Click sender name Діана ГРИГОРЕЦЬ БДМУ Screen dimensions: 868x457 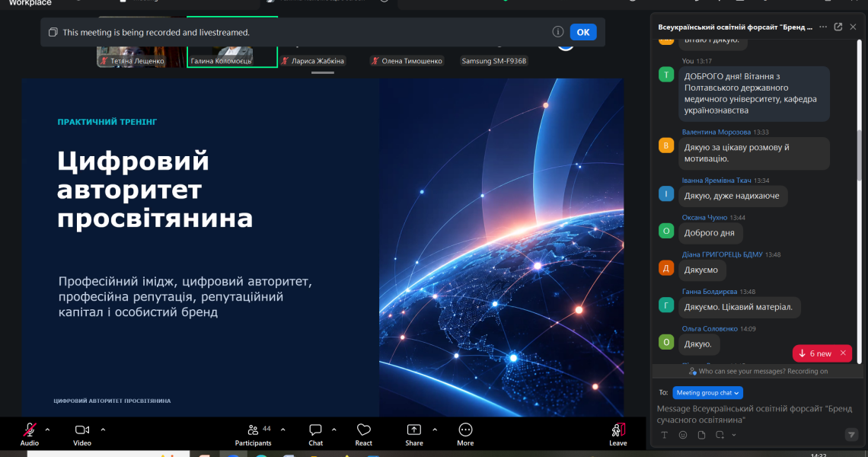(x=722, y=254)
